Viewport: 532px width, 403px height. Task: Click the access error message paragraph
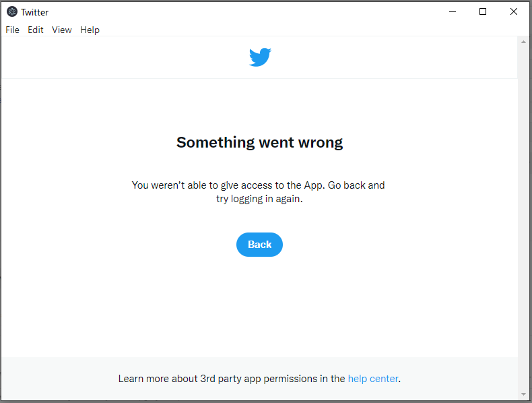(x=258, y=192)
